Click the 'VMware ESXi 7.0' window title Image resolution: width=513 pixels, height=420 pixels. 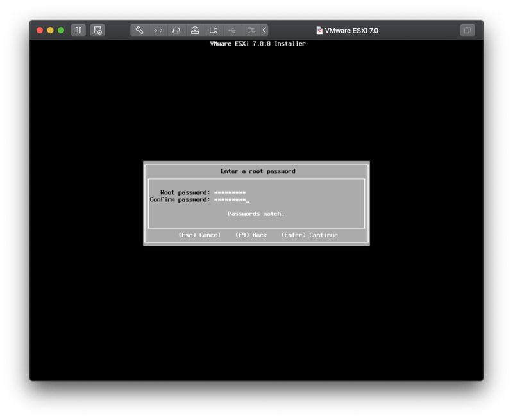[x=351, y=30]
